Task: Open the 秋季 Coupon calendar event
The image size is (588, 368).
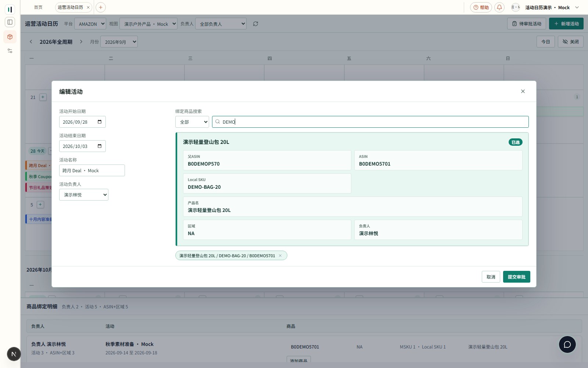Action: pyautogui.click(x=39, y=177)
